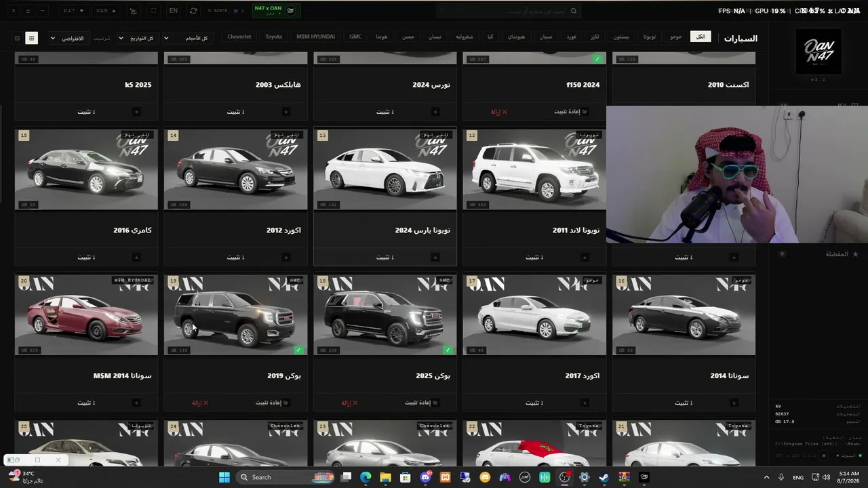Open Steam from the taskbar
The image size is (868, 488).
(604, 477)
